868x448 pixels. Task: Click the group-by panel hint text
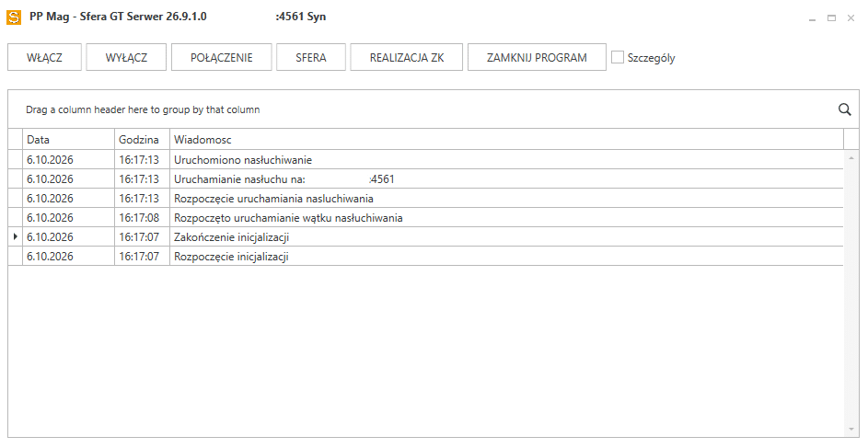[x=143, y=109]
